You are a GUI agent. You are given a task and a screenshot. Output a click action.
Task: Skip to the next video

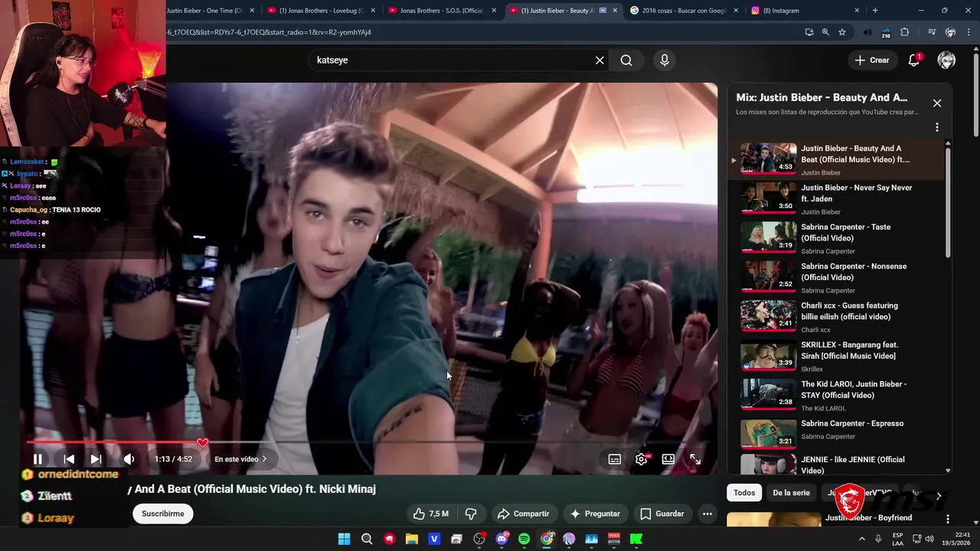[x=96, y=459]
